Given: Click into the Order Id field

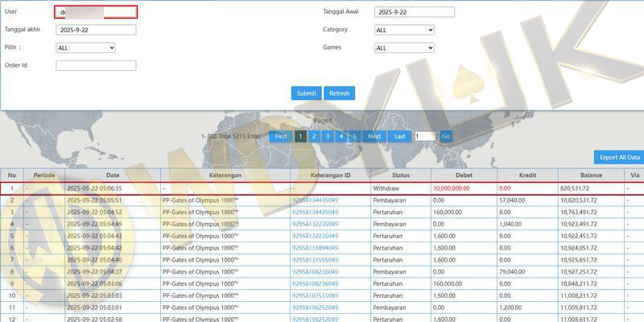Looking at the screenshot, I should (96, 66).
